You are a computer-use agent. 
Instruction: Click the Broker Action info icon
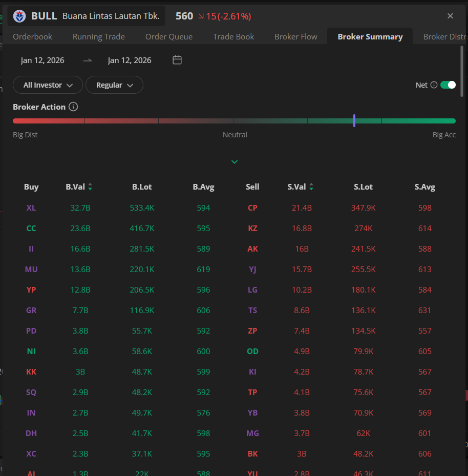[73, 107]
